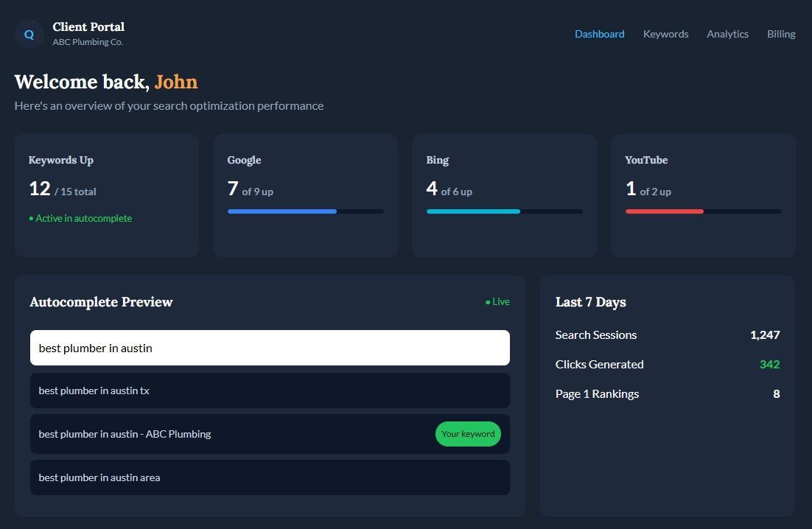Click the 'Your keyword' badge
This screenshot has height=529, width=812.
tap(468, 434)
